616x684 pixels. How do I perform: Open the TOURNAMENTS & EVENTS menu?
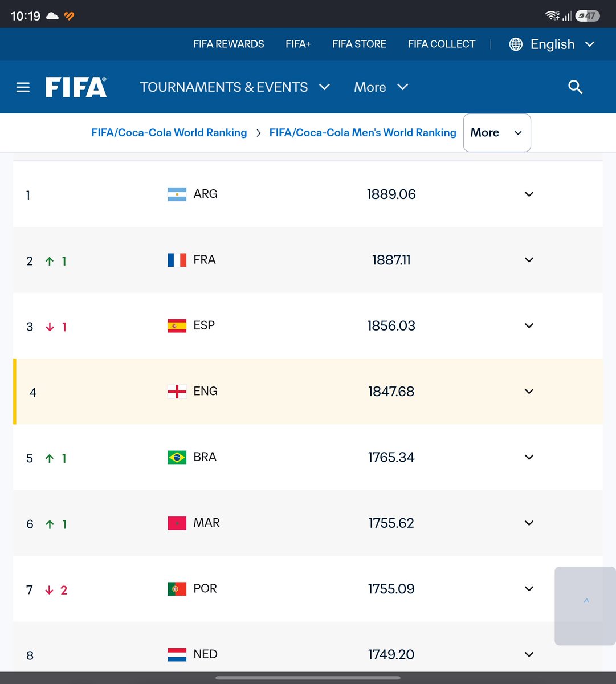pyautogui.click(x=235, y=87)
